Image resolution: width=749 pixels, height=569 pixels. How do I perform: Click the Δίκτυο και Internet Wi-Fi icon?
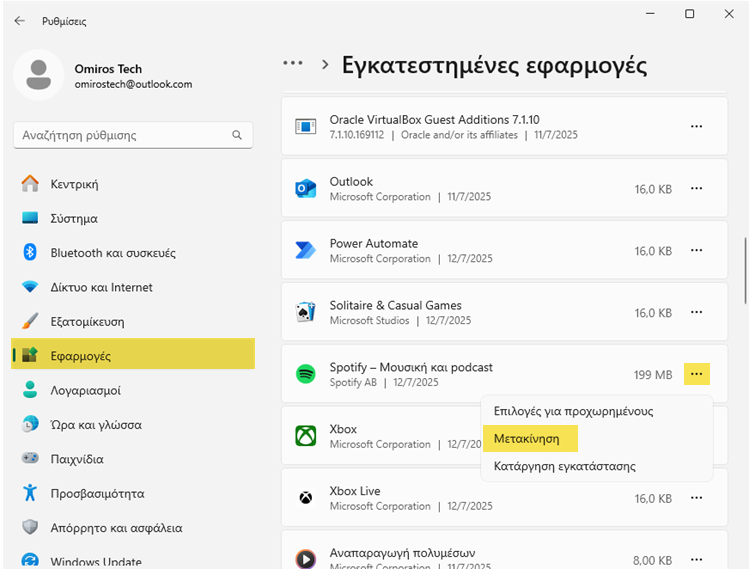(x=30, y=287)
